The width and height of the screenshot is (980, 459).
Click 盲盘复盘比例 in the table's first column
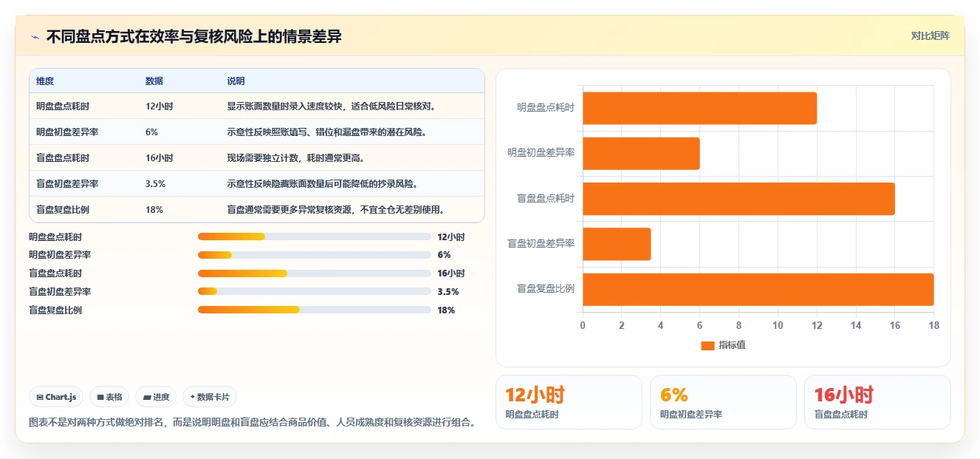(x=63, y=210)
